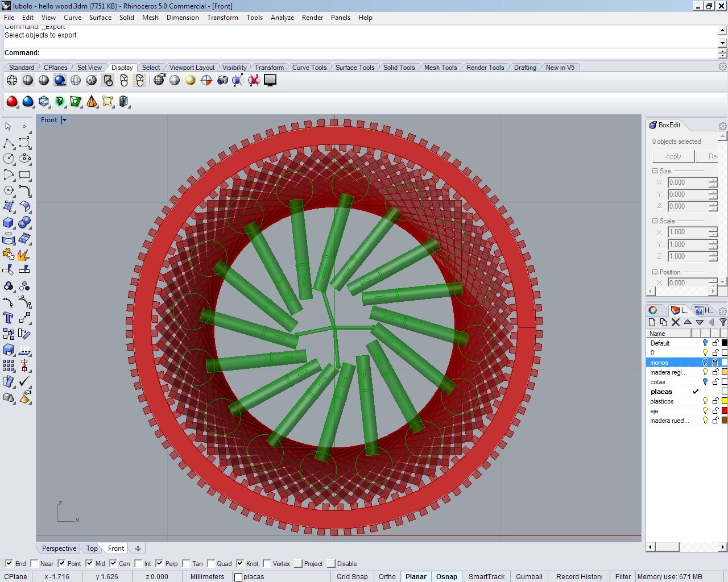
Task: Click the Gumball status bar button
Action: tap(529, 576)
